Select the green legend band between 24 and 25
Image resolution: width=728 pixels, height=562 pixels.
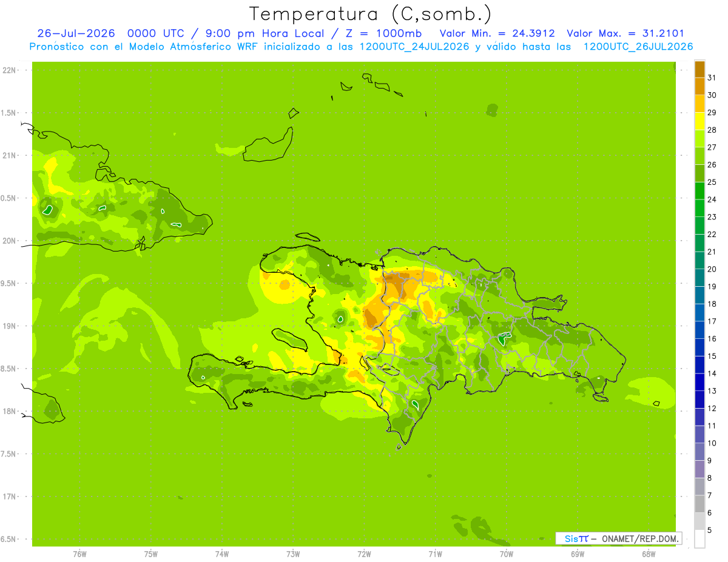pyautogui.click(x=699, y=191)
